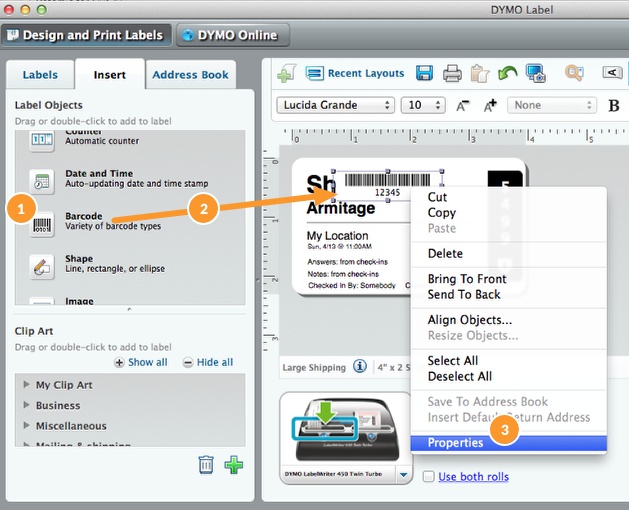This screenshot has height=510, width=629.
Task: Click the Date and Time object title
Action: pyautogui.click(x=99, y=173)
